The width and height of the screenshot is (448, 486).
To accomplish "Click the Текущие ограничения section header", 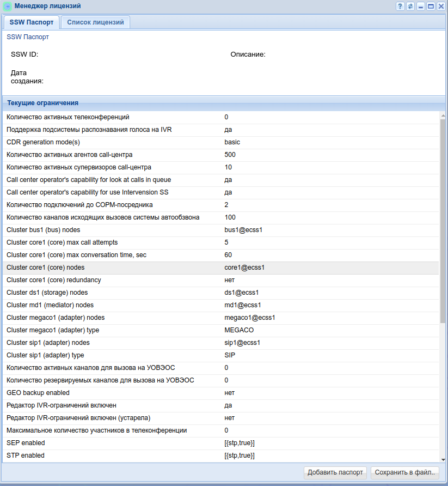I will point(43,102).
